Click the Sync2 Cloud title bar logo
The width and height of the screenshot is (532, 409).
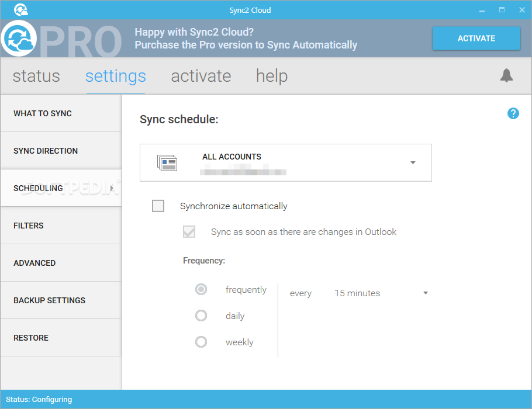(21, 10)
